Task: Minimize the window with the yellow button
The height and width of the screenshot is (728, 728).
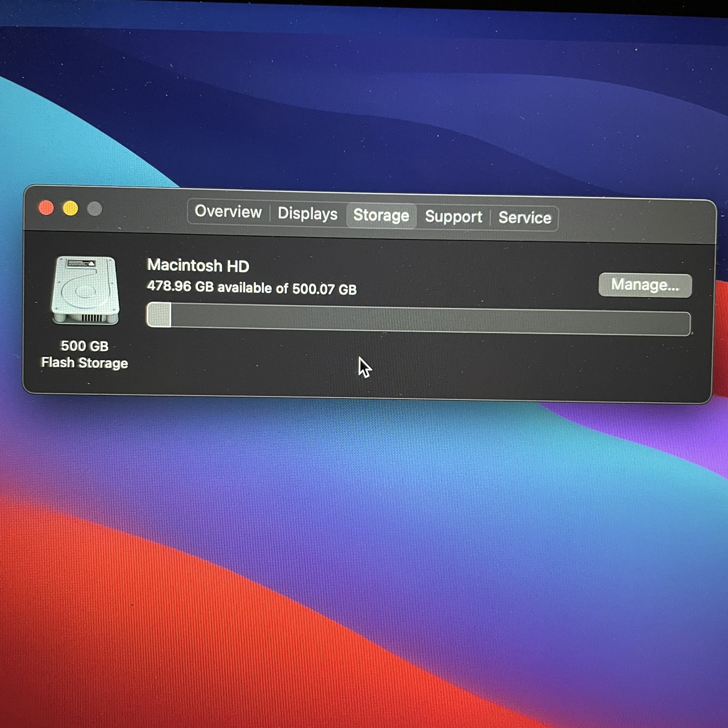Action: click(x=70, y=208)
